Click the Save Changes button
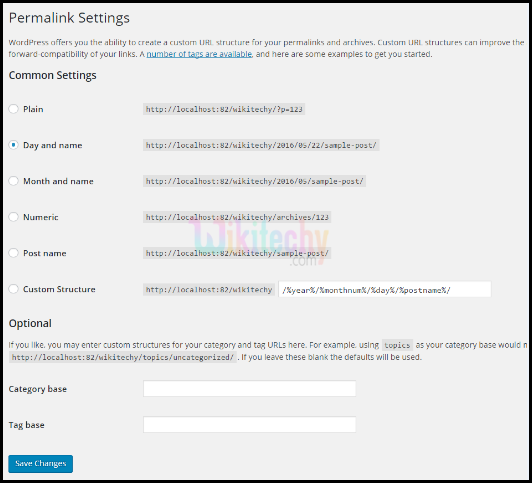 (40, 464)
